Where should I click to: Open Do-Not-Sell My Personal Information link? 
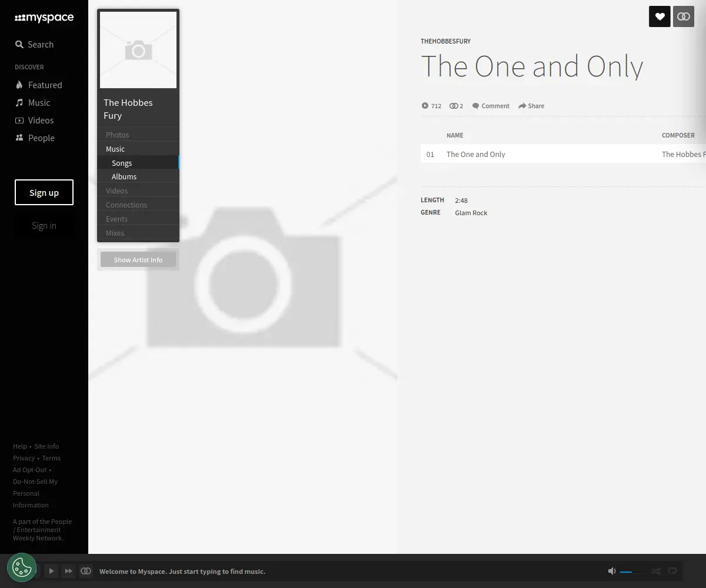click(x=35, y=493)
